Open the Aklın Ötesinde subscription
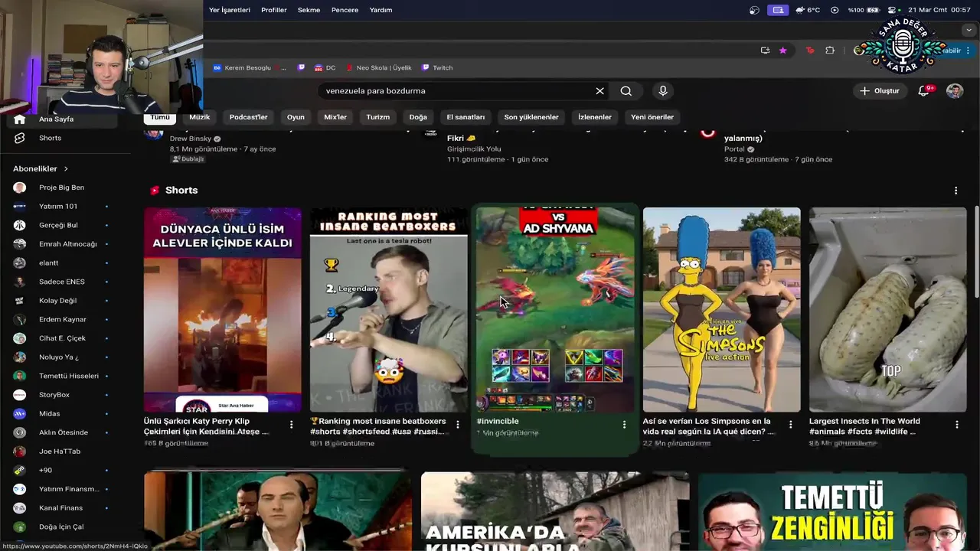Screen dimensions: 980x551 point(61,432)
